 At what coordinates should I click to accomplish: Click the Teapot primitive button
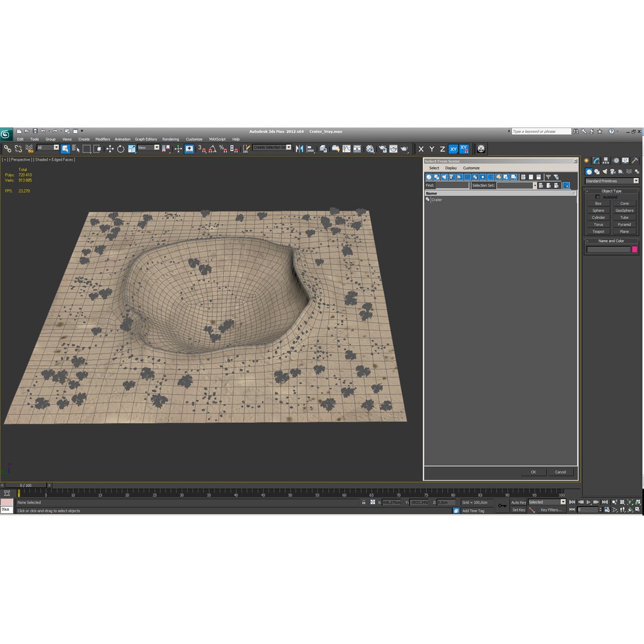pos(599,231)
